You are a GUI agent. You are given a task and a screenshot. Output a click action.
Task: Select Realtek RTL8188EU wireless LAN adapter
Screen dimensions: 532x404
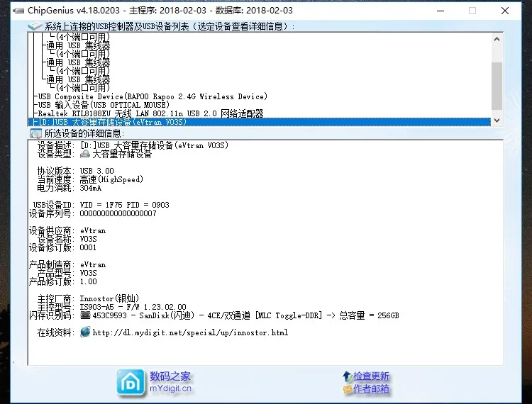(x=150, y=113)
